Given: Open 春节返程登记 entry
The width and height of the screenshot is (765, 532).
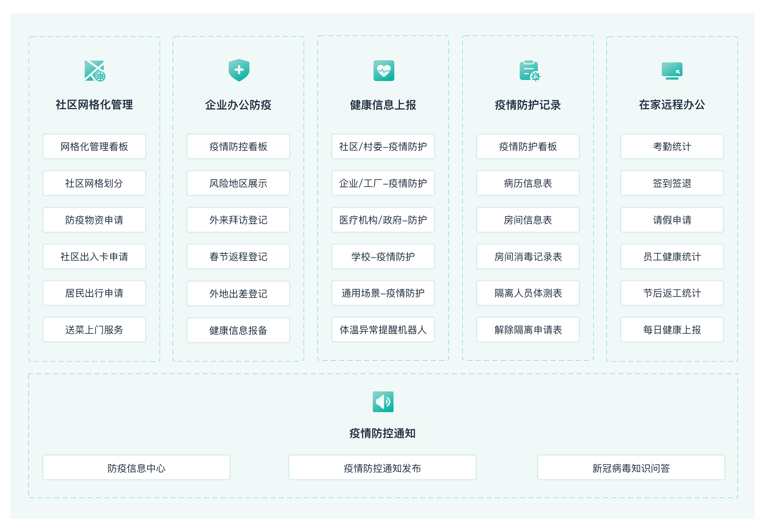Looking at the screenshot, I should (x=238, y=257).
